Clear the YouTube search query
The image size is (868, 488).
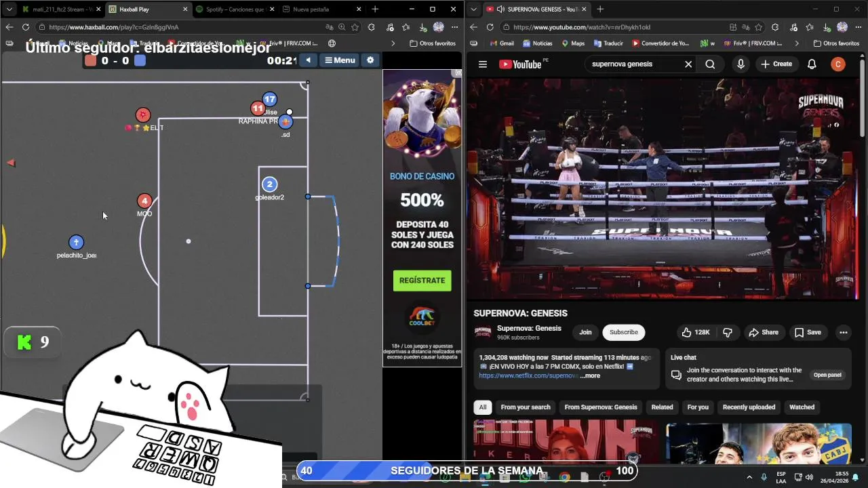click(x=688, y=64)
